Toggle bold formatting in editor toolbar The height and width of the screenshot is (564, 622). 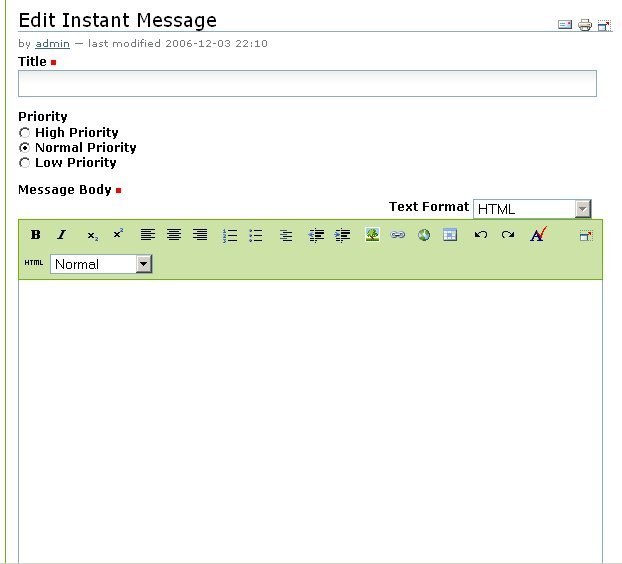click(36, 235)
